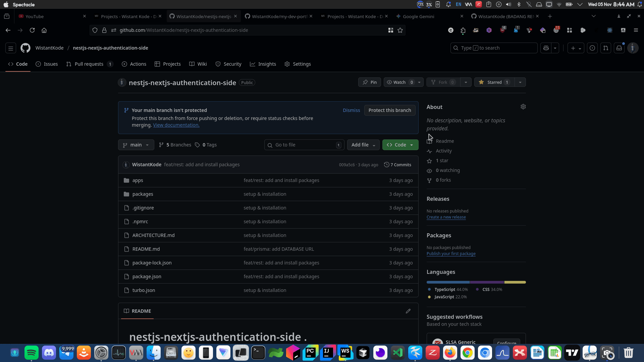This screenshot has width=644, height=362.
Task: Click the About settings gear icon
Action: (523, 107)
